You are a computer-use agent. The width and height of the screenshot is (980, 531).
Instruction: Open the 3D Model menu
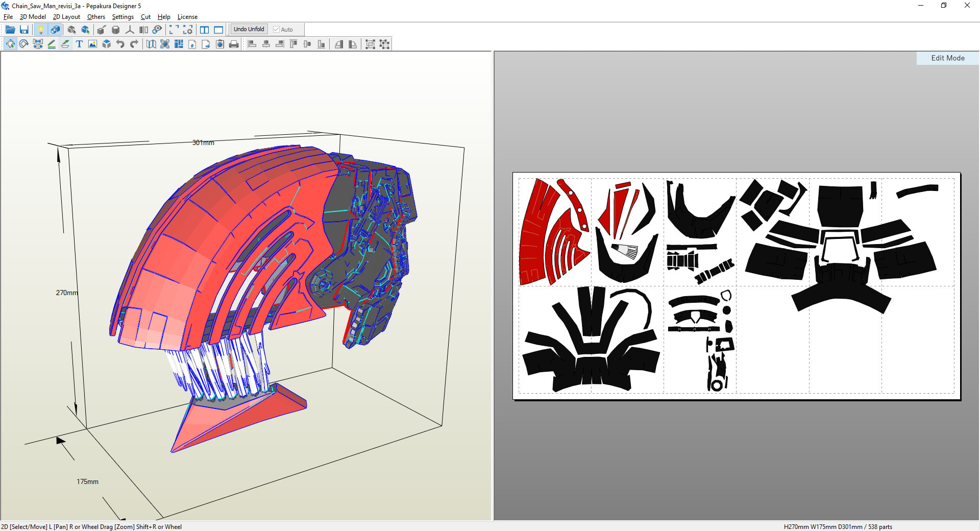(x=32, y=17)
